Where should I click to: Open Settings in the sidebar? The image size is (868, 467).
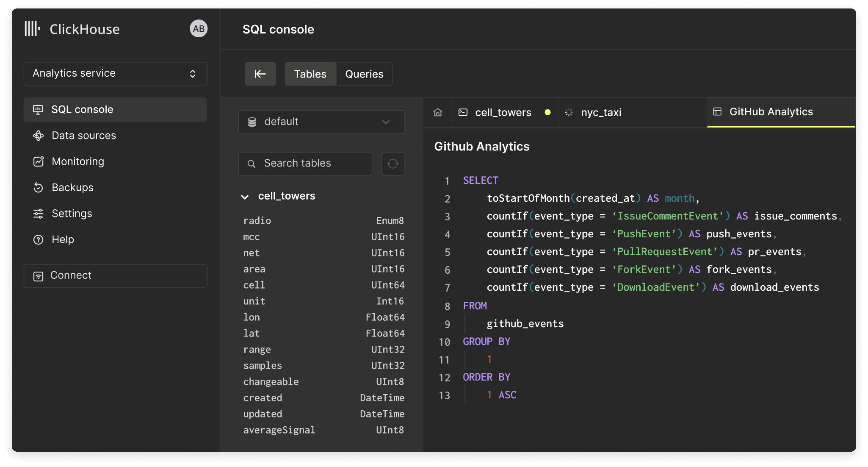pos(115,214)
